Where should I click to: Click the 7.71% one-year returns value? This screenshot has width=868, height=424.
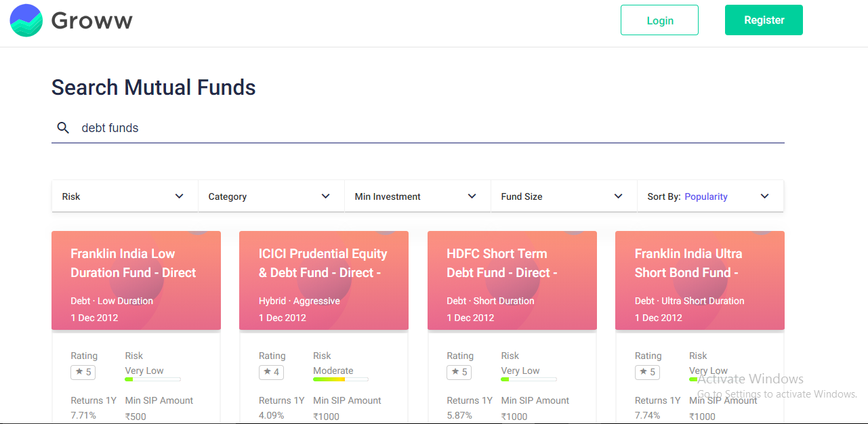tap(83, 415)
